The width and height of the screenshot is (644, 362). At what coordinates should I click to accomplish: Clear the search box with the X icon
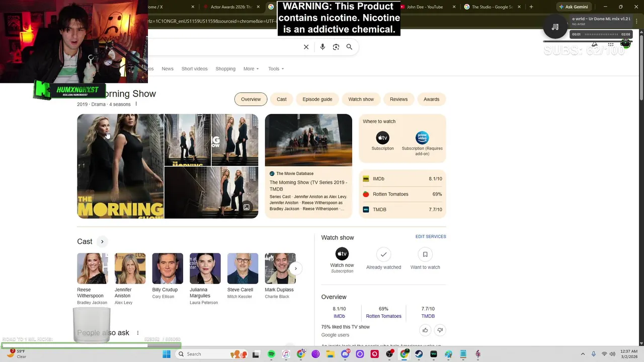[x=306, y=47]
